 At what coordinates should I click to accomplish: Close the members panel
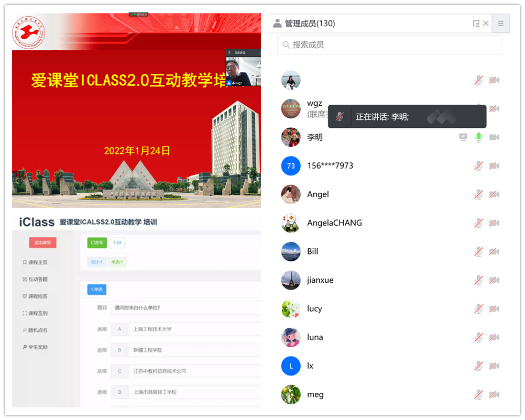point(486,24)
